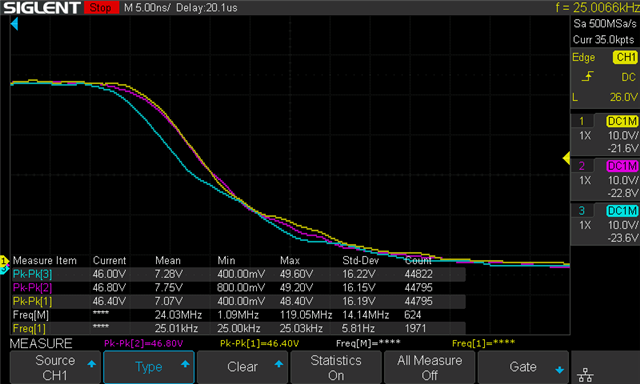Toggle the red Stop run state indicator

tap(101, 8)
